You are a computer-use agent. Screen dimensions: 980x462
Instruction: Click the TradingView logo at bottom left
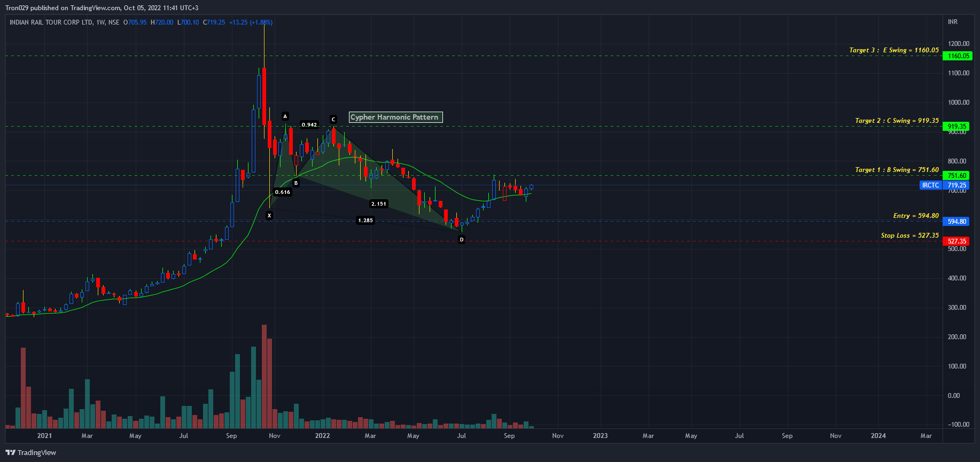(31, 453)
